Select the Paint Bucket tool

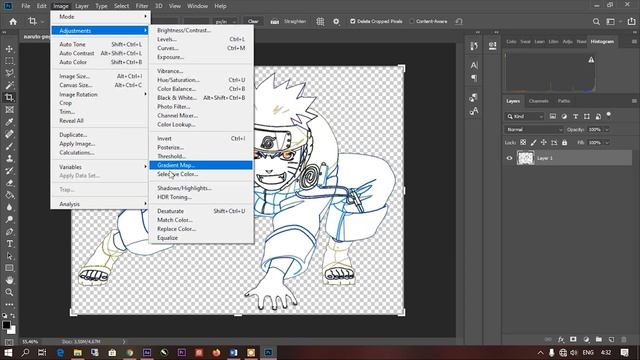pos(9,195)
